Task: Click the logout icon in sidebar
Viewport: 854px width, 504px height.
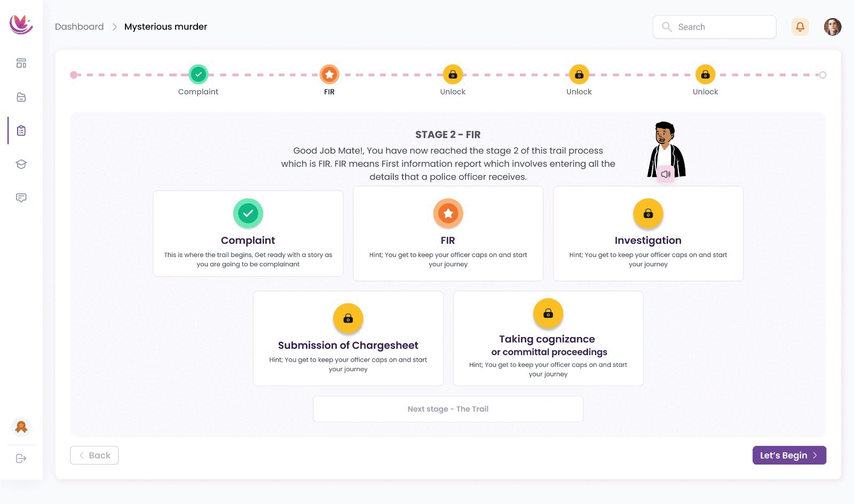Action: coord(21,459)
